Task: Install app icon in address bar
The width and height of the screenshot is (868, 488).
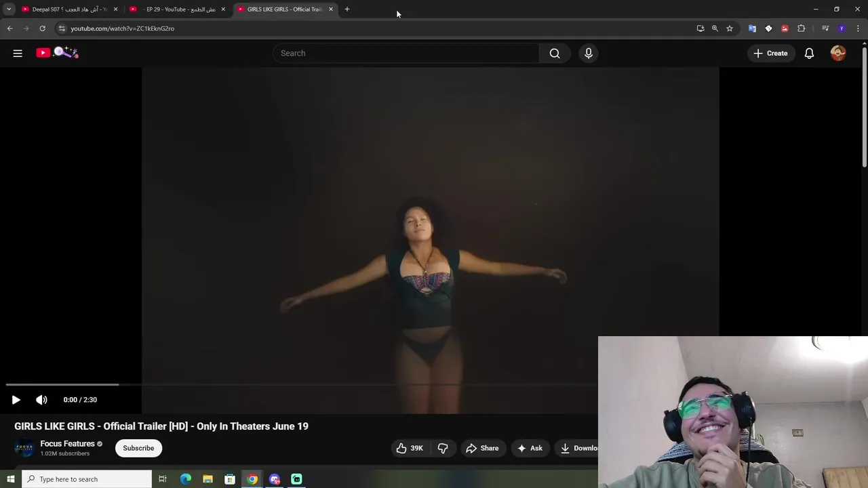Action: point(701,28)
